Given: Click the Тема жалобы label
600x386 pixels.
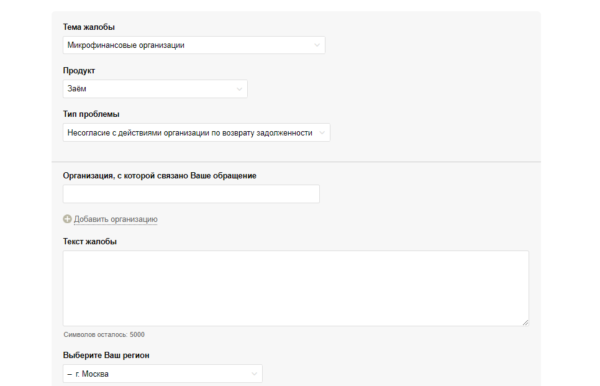Looking at the screenshot, I should [x=89, y=27].
